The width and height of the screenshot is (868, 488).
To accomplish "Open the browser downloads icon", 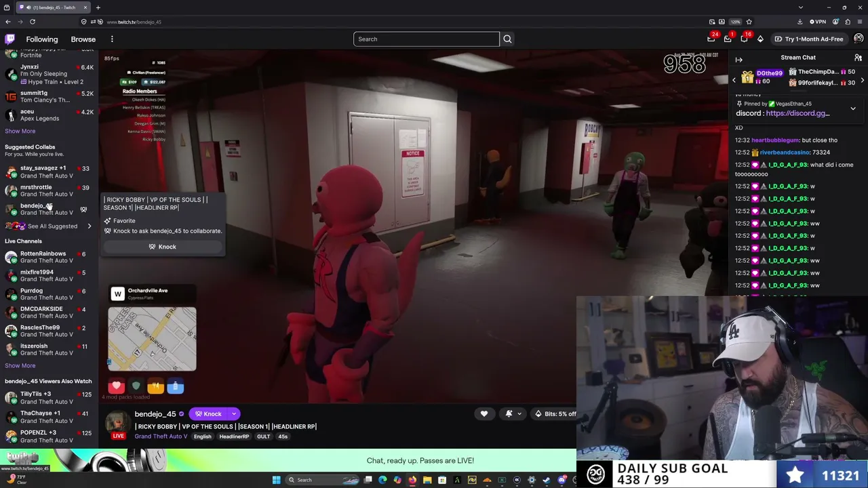I will point(800,22).
